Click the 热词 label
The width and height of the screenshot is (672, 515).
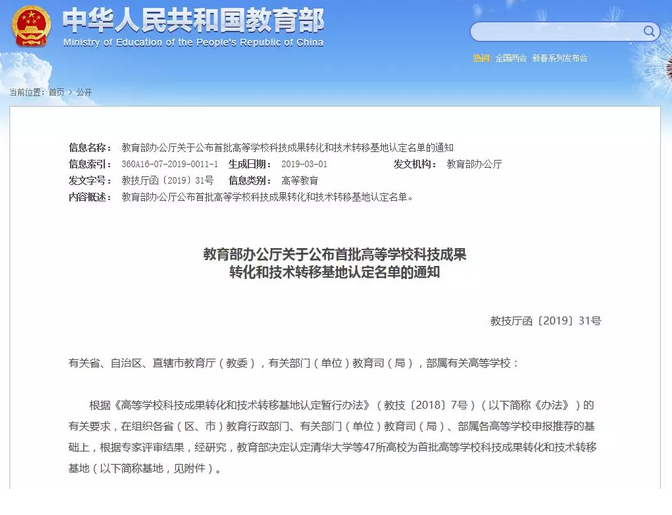tap(482, 58)
